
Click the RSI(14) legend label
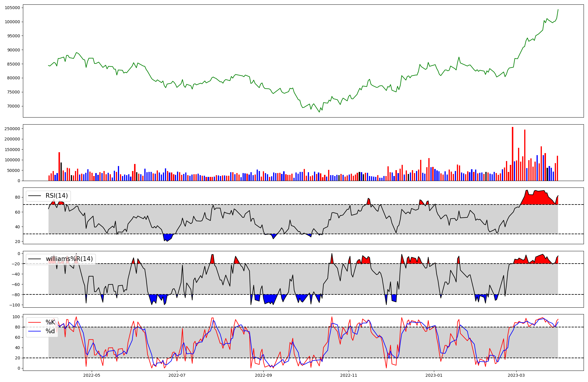(x=56, y=196)
